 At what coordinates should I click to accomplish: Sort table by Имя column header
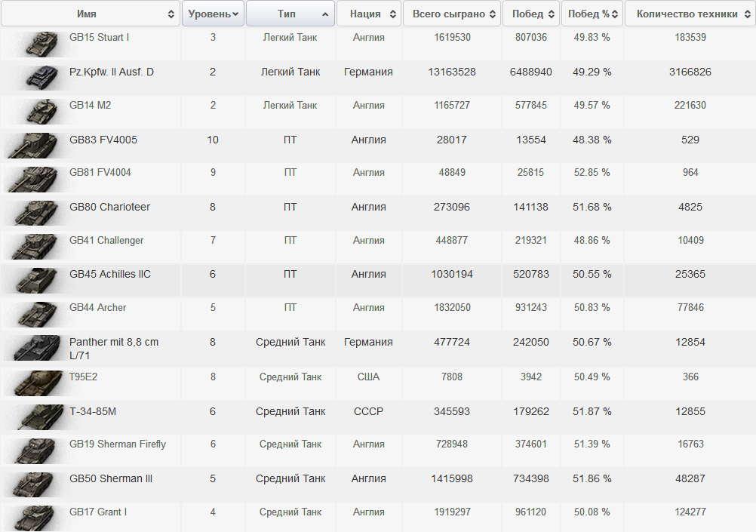click(x=90, y=14)
